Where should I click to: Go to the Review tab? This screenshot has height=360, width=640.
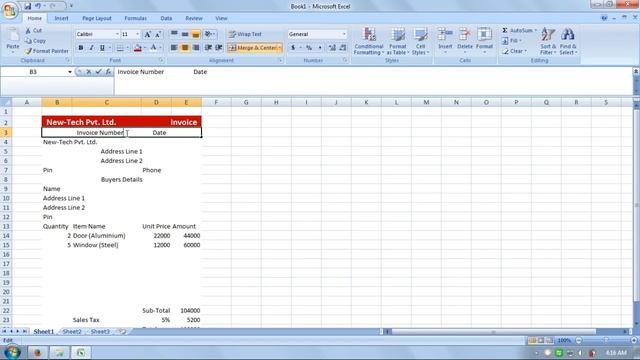coord(193,18)
